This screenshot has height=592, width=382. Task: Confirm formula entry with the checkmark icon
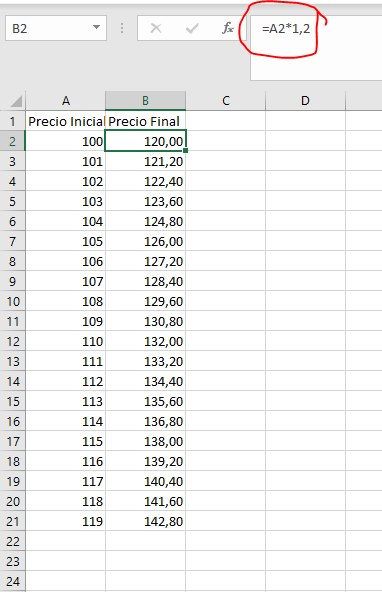[x=192, y=28]
